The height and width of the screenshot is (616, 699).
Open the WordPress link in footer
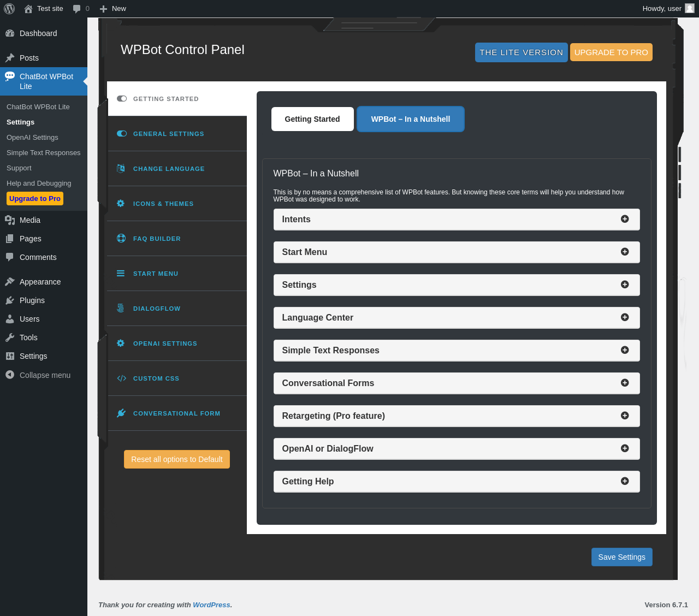point(211,605)
